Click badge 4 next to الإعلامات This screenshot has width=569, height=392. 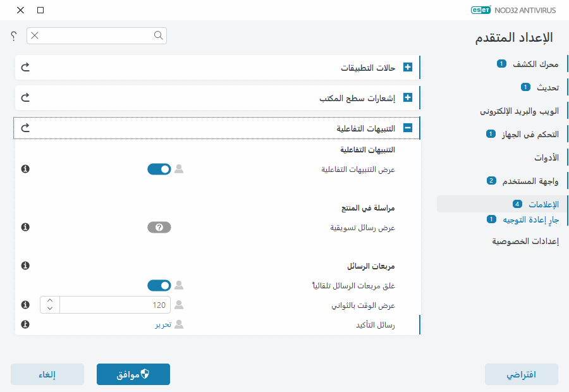click(x=517, y=204)
